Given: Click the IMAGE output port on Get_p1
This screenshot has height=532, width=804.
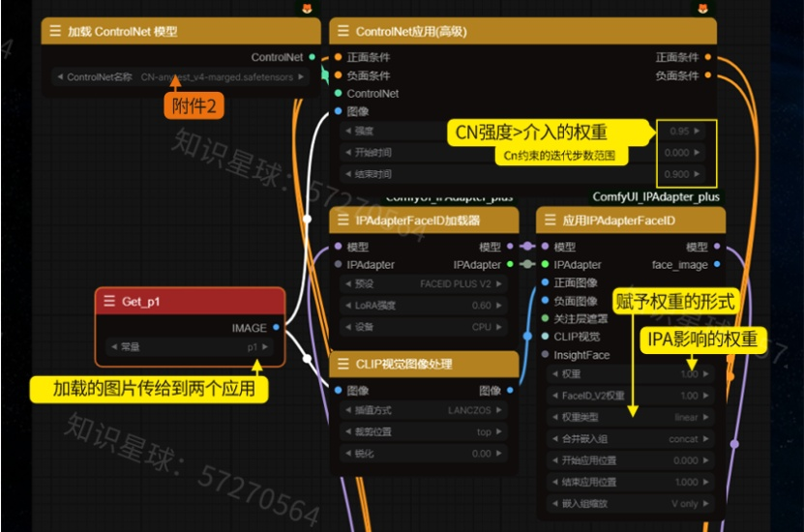Looking at the screenshot, I should point(278,328).
